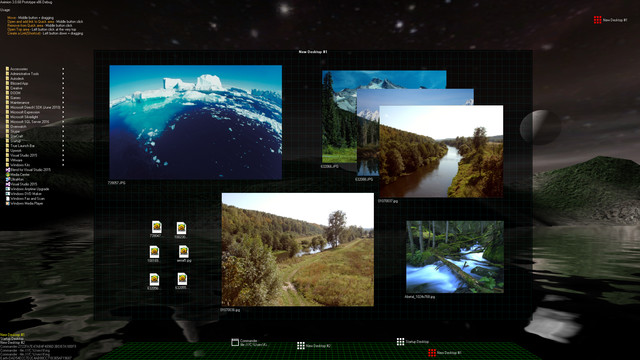This screenshot has width=640, height=360.
Task: Click the Startup folder label
Action: (16, 141)
